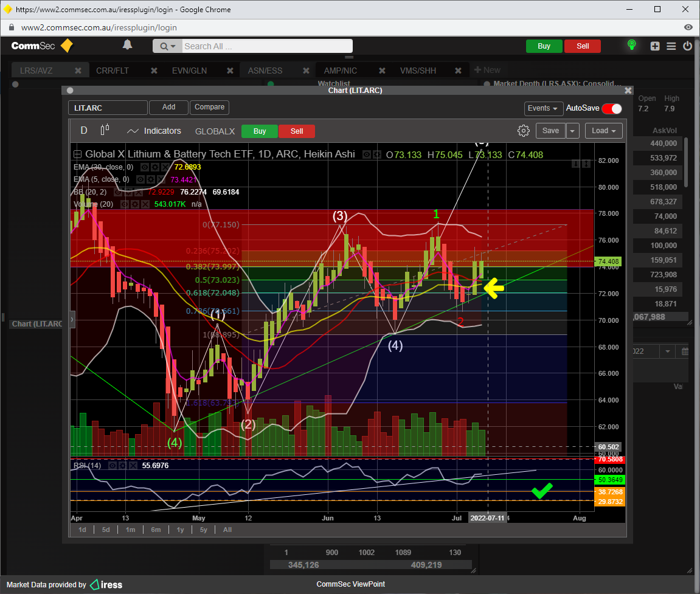Open Volume indicator settings gear

click(x=135, y=204)
